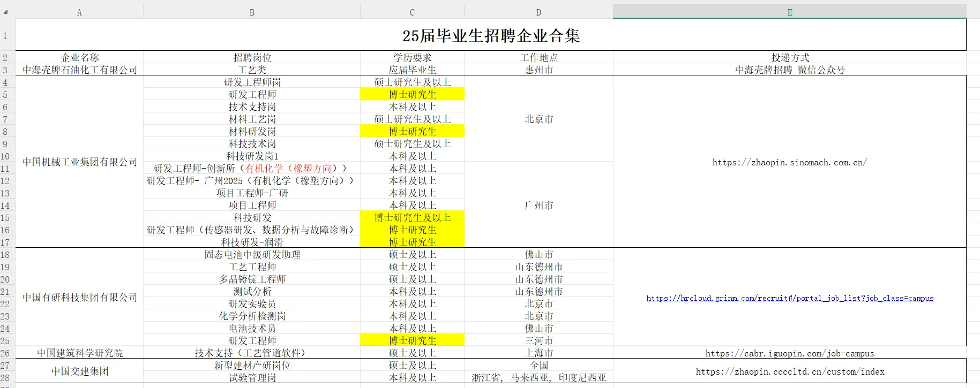Select the 应届毕业生 education cell
This screenshot has width=980, height=388.
point(413,70)
